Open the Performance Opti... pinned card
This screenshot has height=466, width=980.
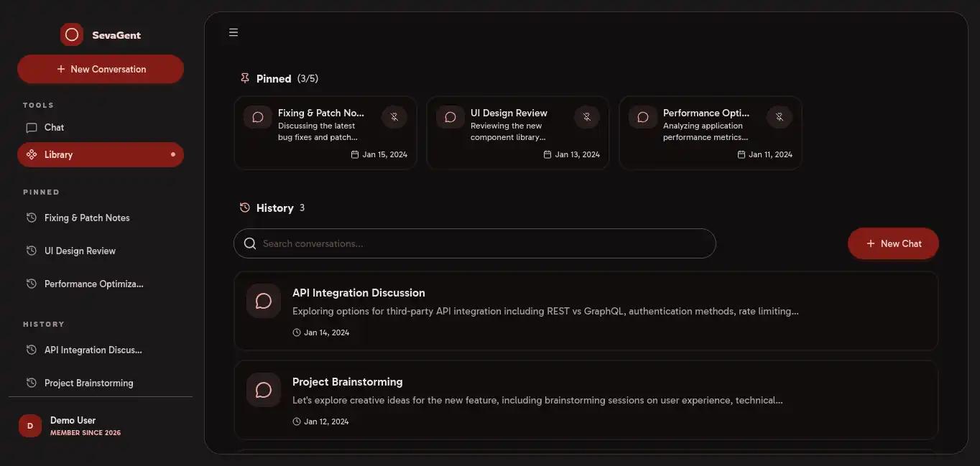click(x=711, y=133)
